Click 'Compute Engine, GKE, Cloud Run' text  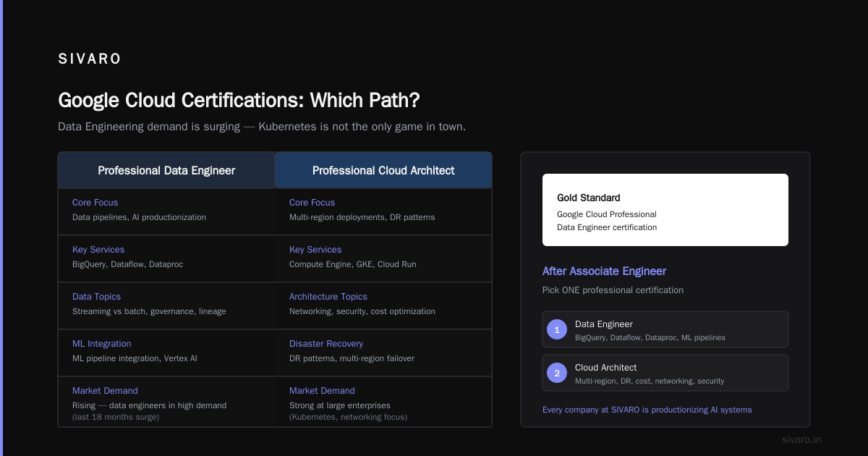coord(352,264)
